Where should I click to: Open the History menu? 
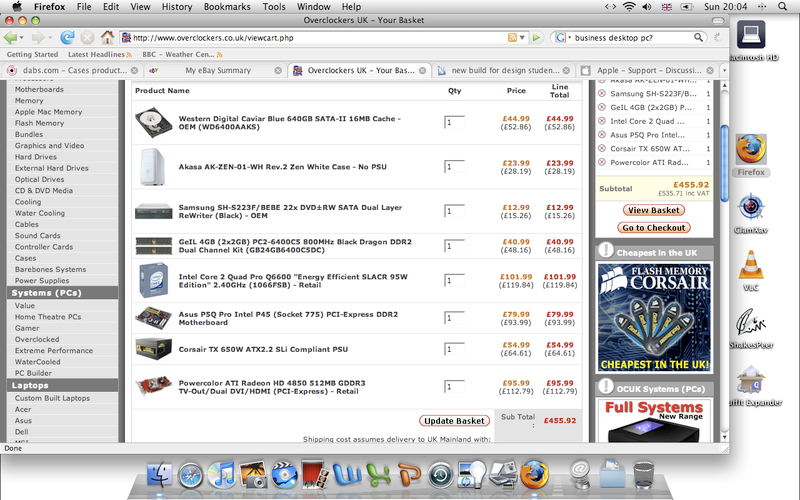pyautogui.click(x=177, y=7)
